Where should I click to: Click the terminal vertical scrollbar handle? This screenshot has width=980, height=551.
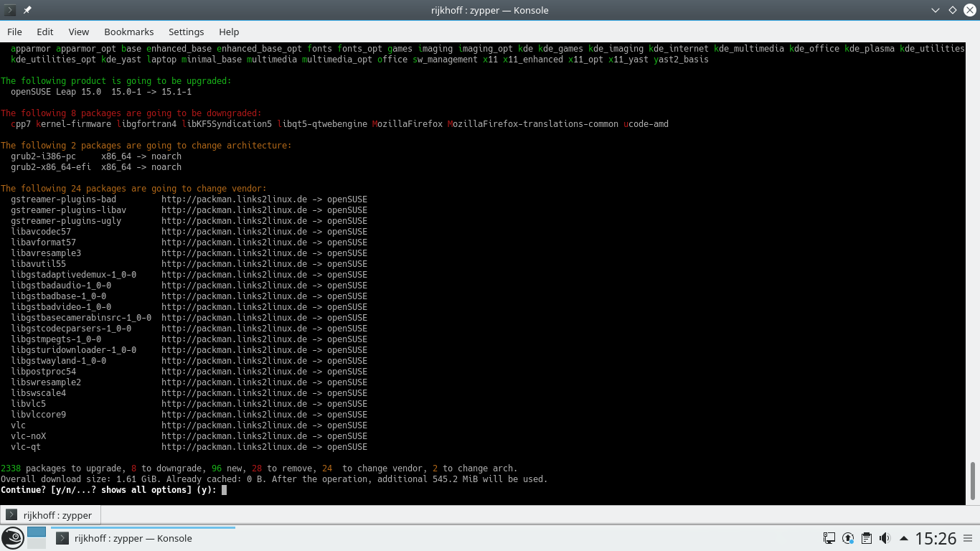pos(973,482)
